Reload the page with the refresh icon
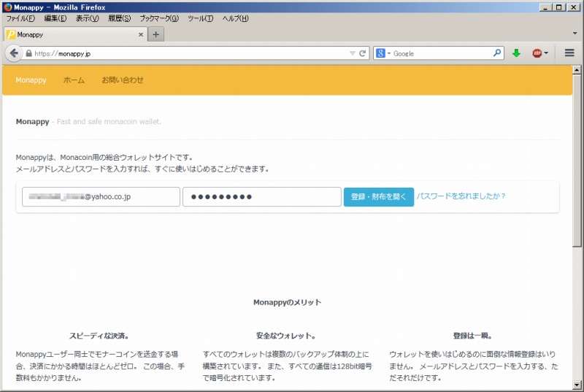 (x=362, y=53)
